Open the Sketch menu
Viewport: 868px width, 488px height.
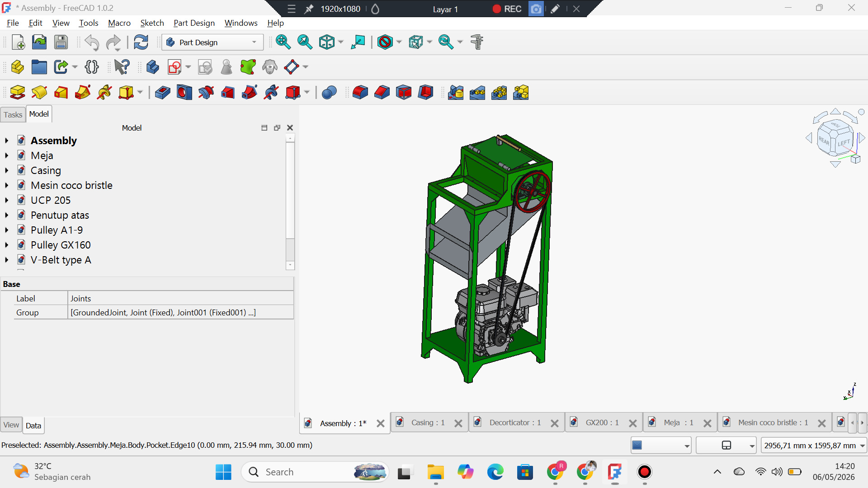tap(152, 23)
